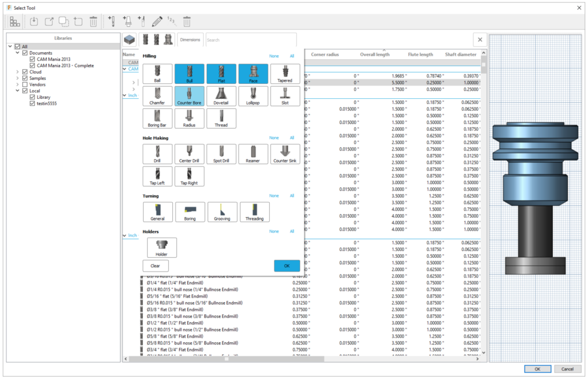
Task: Enable the Lollipop tool filter
Action: coord(253,96)
